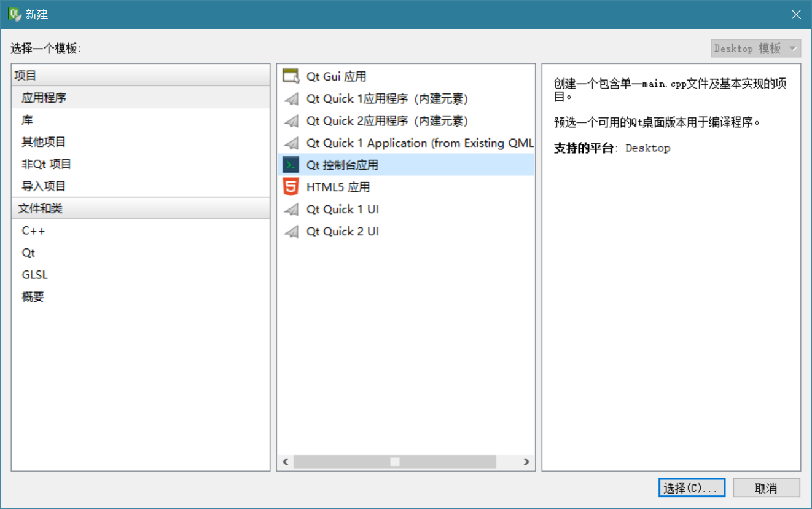Select the 概要 category
The image size is (812, 509).
pos(33,297)
